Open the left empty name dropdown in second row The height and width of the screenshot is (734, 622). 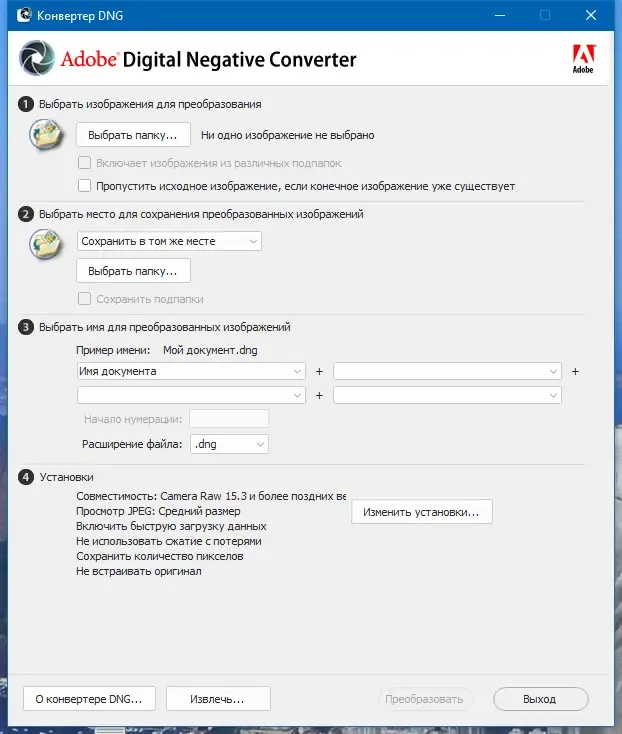[191, 395]
